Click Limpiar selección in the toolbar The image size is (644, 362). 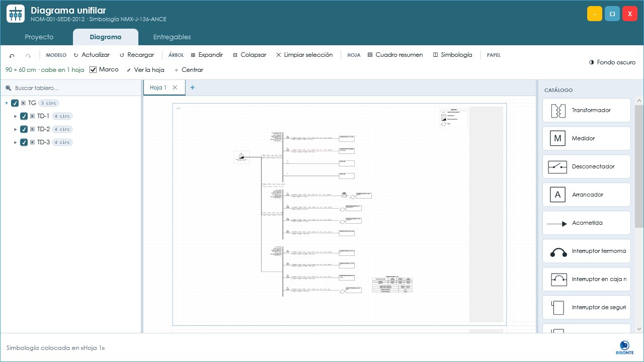pyautogui.click(x=304, y=55)
